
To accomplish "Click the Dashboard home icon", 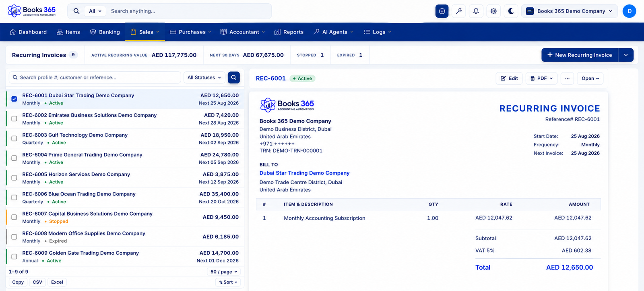I will 13,32.
